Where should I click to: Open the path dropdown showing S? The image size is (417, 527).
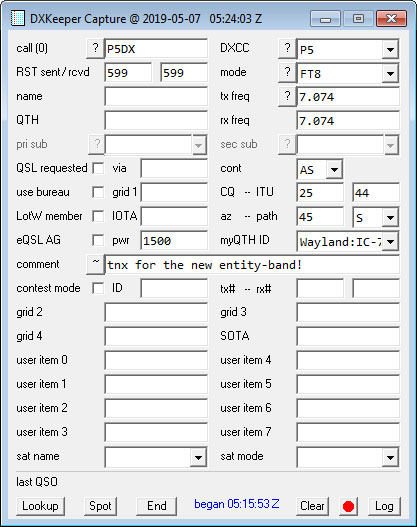[x=390, y=217]
